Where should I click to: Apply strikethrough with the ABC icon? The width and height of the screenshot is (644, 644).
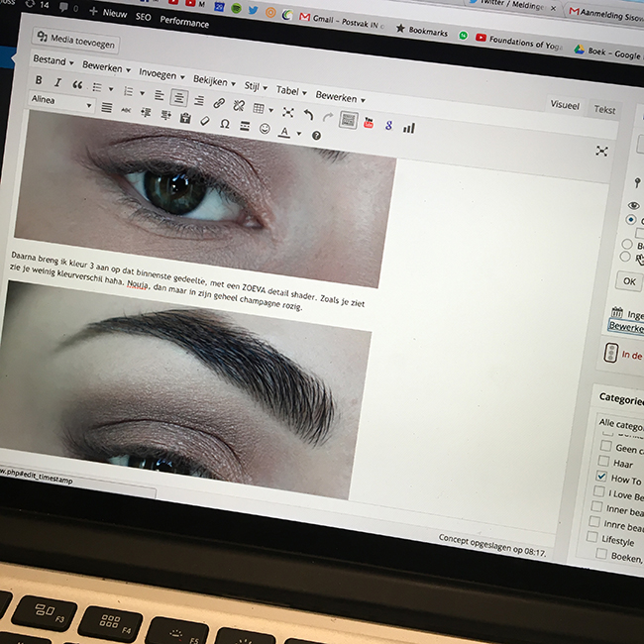(126, 110)
